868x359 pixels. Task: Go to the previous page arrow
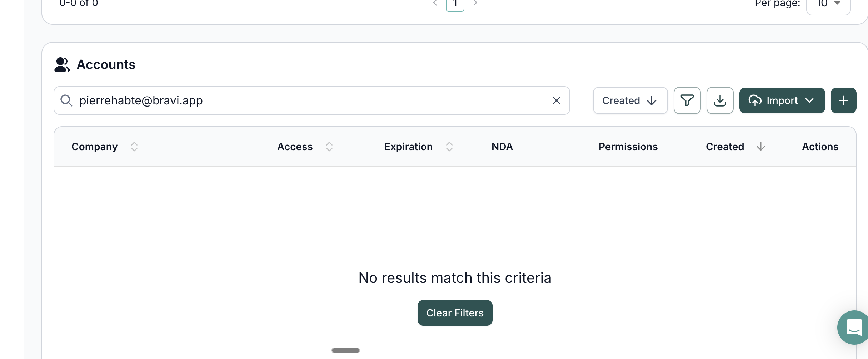[435, 3]
